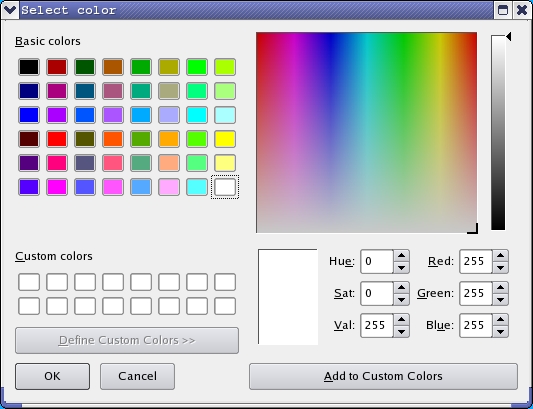Confirm with the OK button
The height and width of the screenshot is (409, 533).
tap(52, 376)
